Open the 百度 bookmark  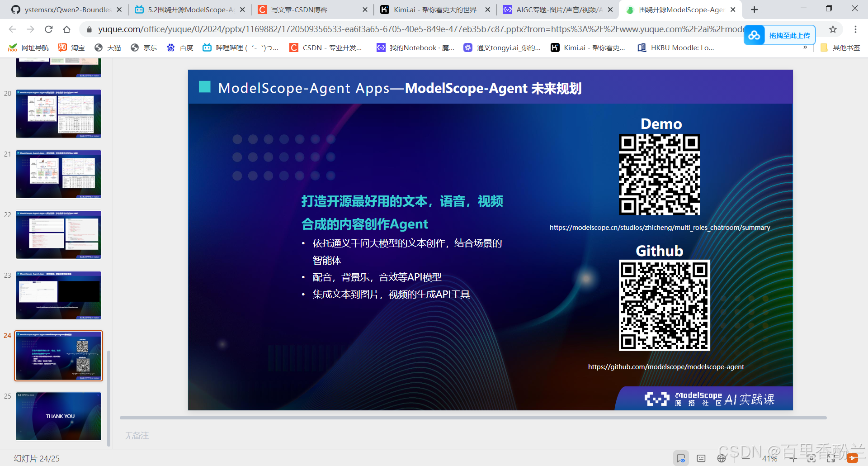point(180,48)
